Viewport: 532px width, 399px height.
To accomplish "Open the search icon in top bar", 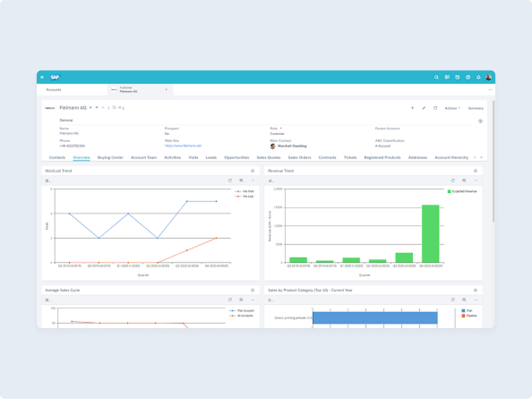I will coord(436,77).
